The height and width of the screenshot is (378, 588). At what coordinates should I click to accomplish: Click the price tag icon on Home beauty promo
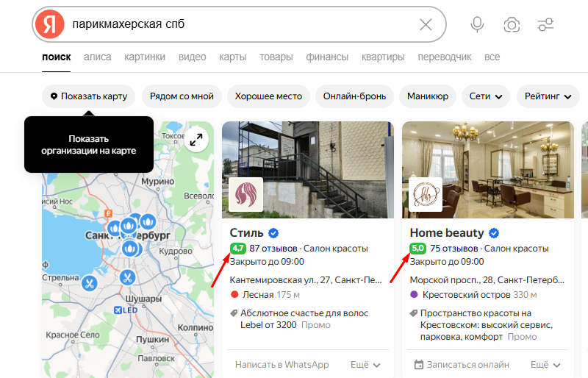click(414, 313)
